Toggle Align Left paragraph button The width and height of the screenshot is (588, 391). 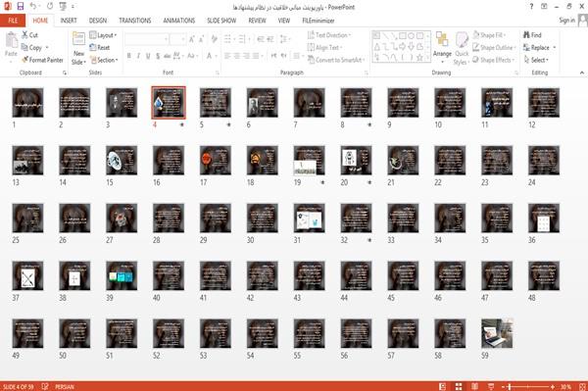coord(227,56)
